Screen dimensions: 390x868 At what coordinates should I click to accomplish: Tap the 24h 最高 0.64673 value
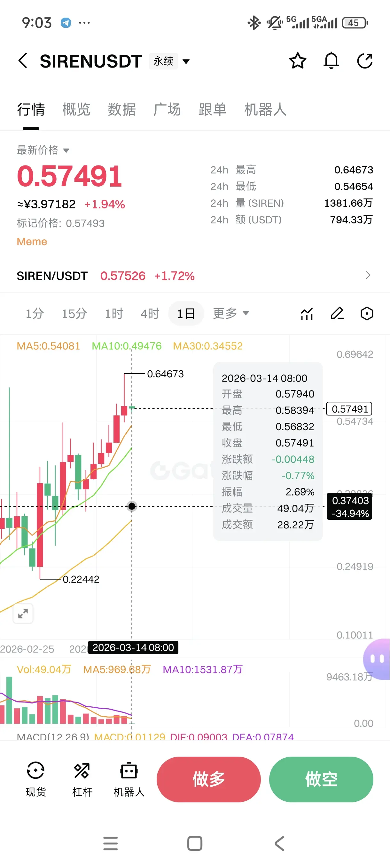point(354,170)
